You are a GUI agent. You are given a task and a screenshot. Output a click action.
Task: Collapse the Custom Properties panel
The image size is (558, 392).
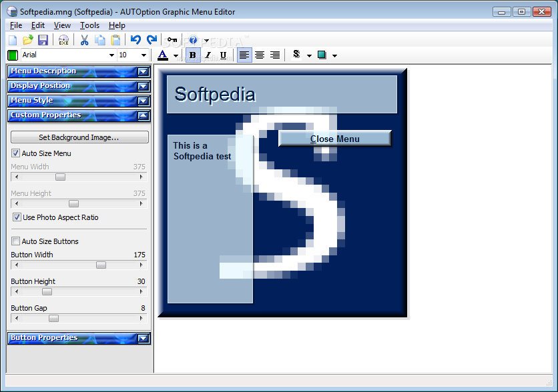tap(144, 115)
